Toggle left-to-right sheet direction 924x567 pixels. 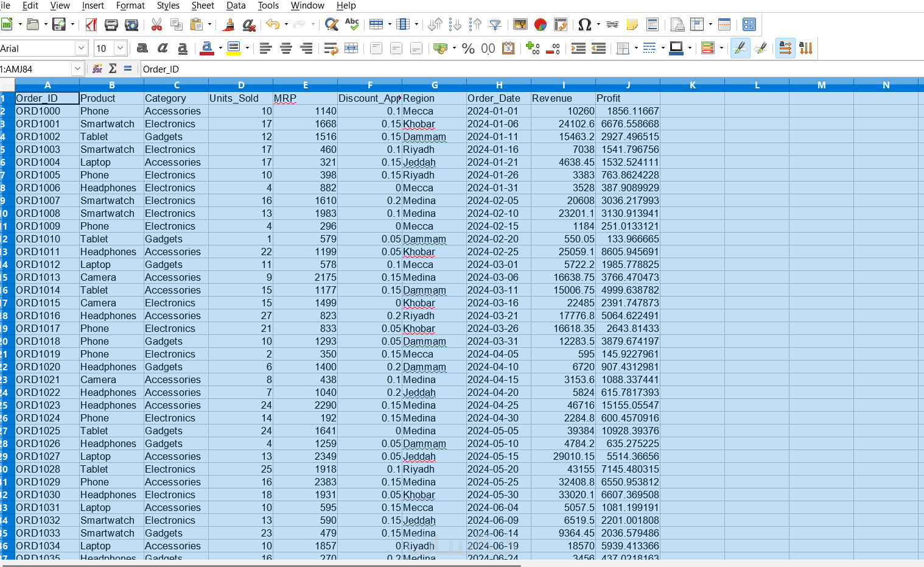tap(740, 48)
